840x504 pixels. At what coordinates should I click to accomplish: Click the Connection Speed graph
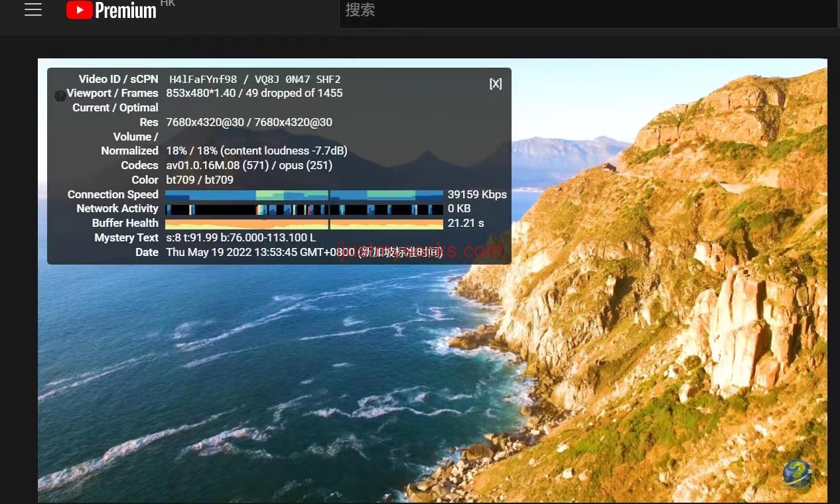click(x=304, y=195)
